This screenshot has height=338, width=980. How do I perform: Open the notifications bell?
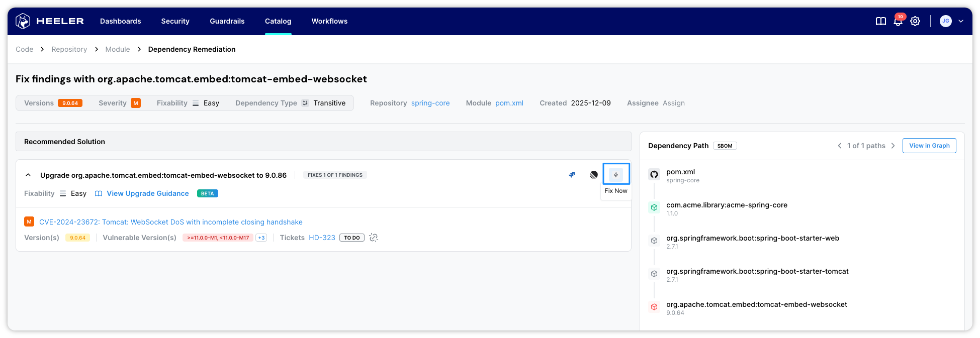click(898, 21)
